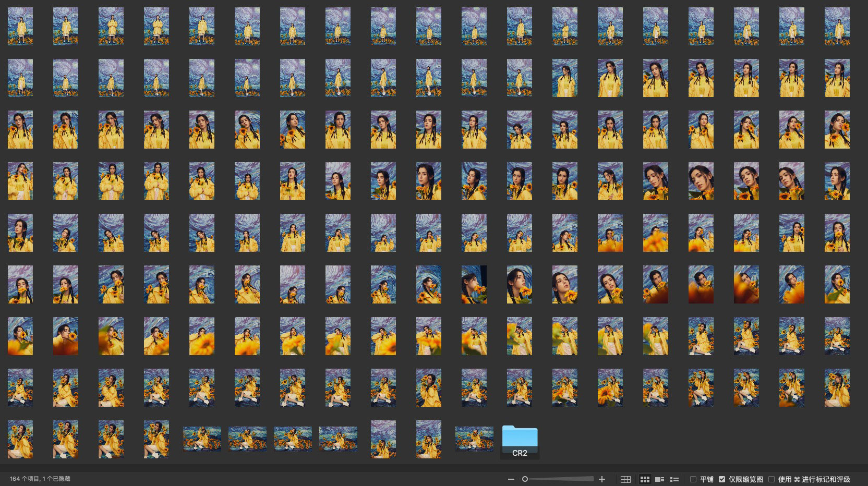
Task: Select the last thumbnail in the top row
Action: pyautogui.click(x=837, y=26)
